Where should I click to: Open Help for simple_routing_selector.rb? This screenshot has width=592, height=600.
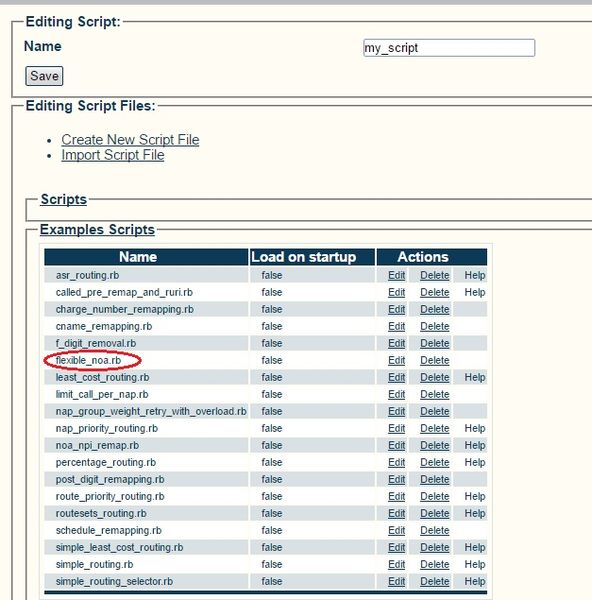coord(475,581)
